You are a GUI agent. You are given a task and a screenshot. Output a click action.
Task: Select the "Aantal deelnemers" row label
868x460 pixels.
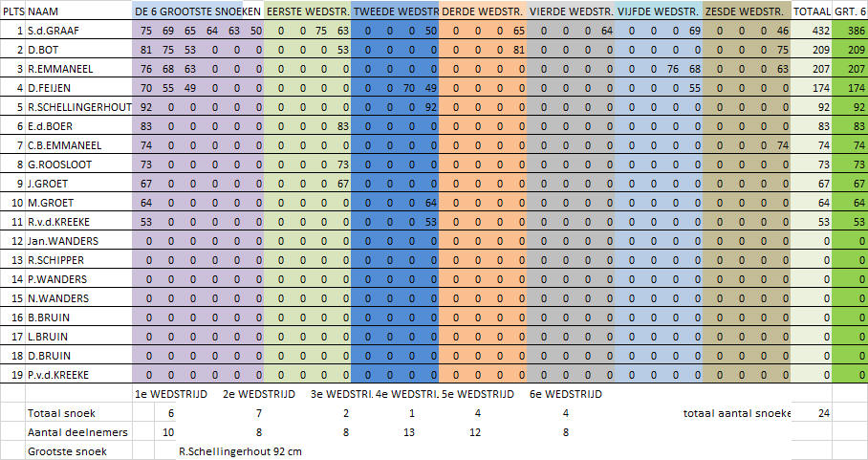pos(73,432)
